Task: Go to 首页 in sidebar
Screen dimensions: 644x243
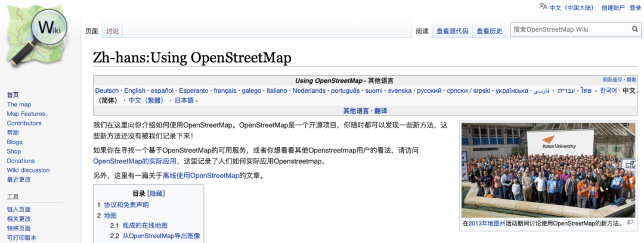Action: coord(13,95)
